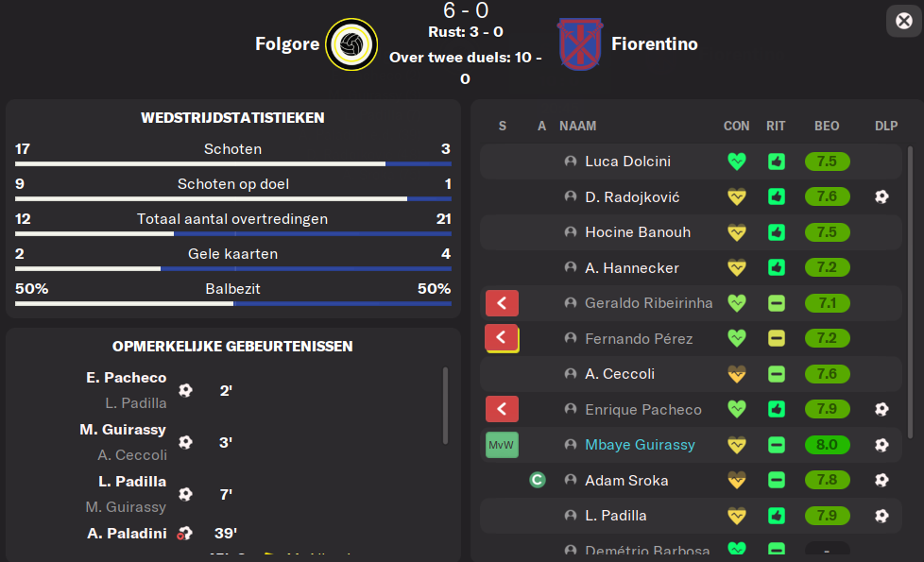
Task: Sort players by the BEO rating column
Action: pos(827,126)
